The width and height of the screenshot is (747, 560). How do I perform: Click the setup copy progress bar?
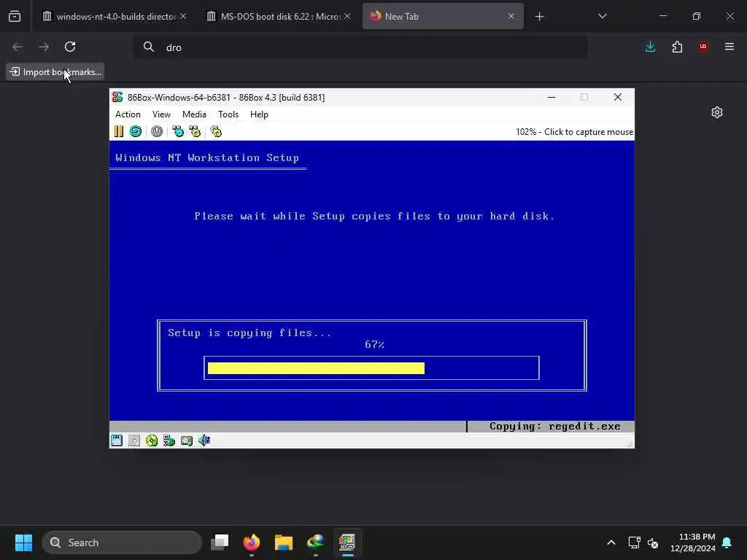[371, 368]
